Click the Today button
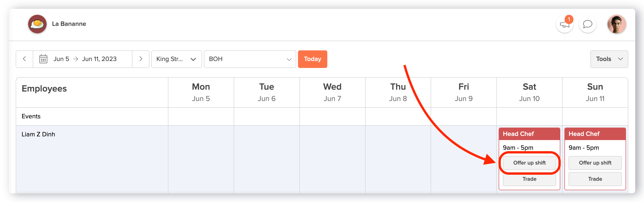 (x=313, y=59)
